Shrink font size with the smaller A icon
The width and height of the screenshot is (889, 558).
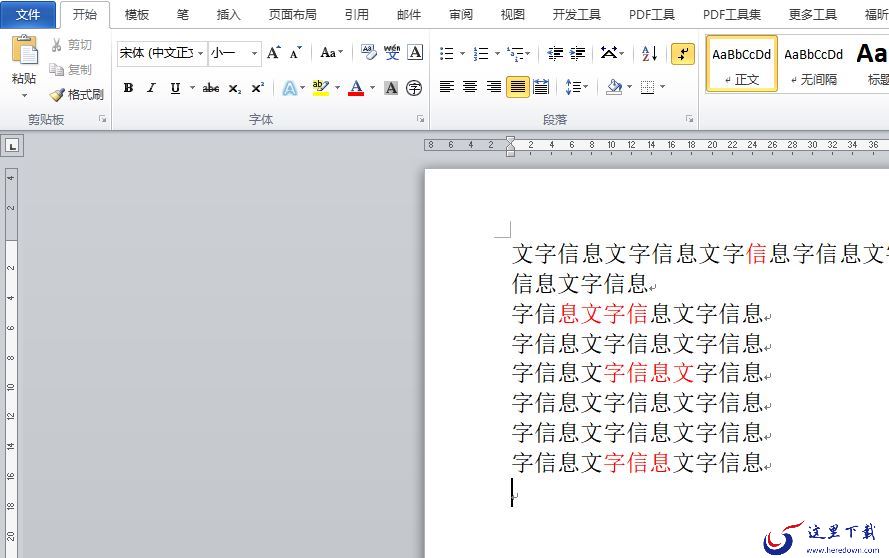[x=295, y=53]
